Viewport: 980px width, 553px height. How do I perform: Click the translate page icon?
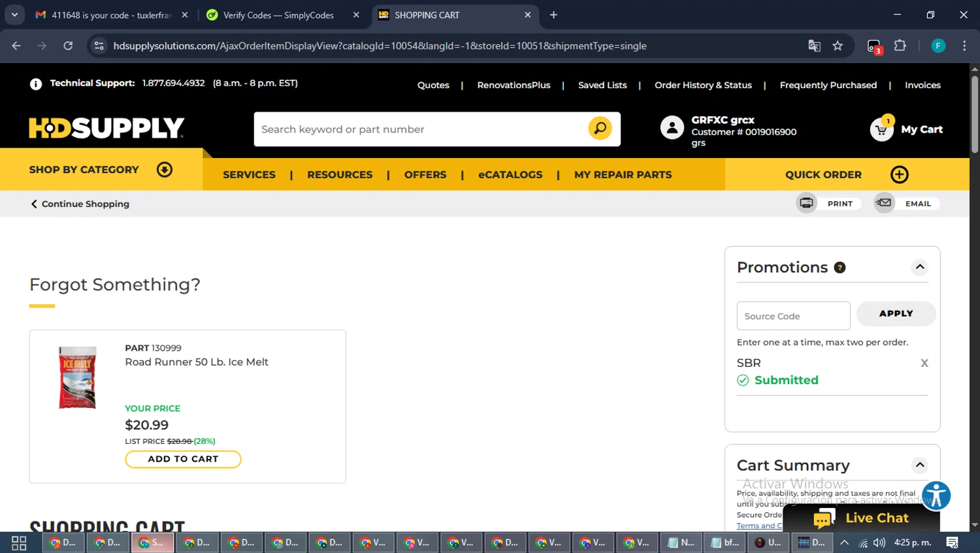[x=814, y=46]
